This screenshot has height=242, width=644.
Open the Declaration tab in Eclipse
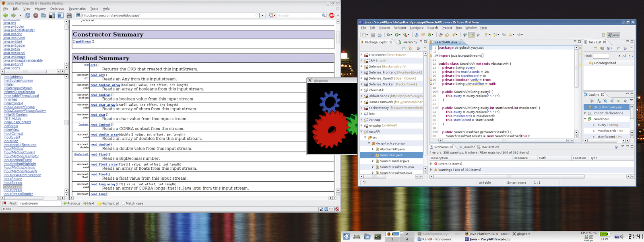(488, 147)
